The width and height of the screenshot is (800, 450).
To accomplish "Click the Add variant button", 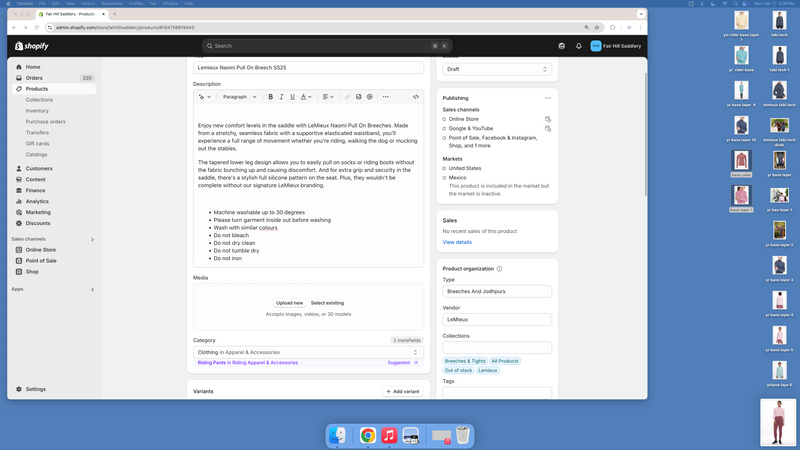I will pyautogui.click(x=403, y=391).
